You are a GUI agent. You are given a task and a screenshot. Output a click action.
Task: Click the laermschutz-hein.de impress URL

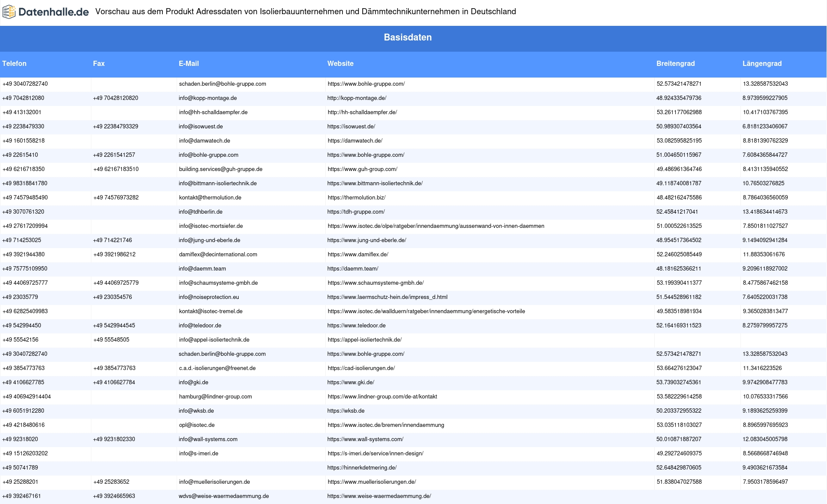tap(387, 297)
